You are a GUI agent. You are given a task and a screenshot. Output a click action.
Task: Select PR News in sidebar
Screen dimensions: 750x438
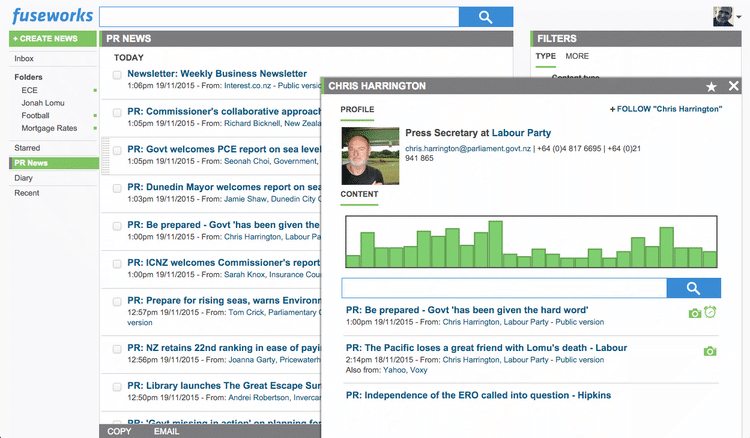[x=54, y=163]
